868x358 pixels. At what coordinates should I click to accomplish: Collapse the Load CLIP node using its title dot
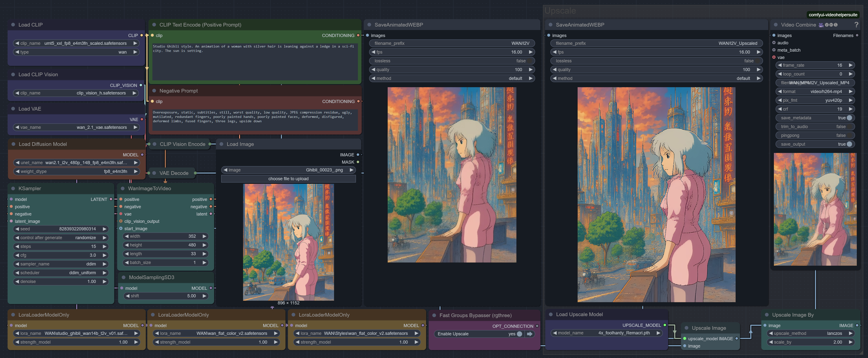click(13, 25)
